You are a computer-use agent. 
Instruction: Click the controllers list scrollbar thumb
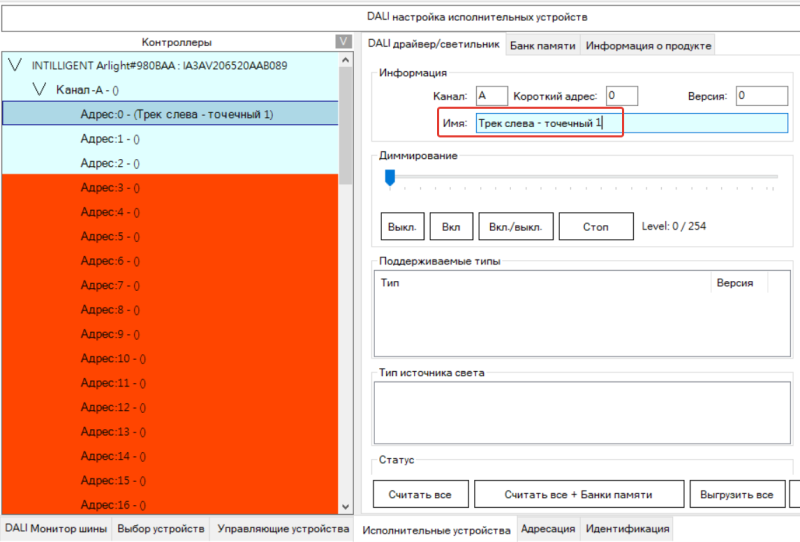tap(345, 126)
